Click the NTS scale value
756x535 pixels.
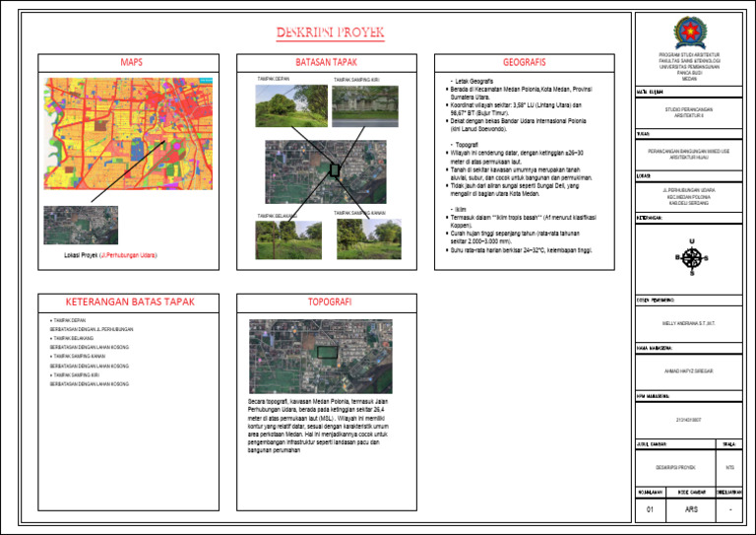point(730,467)
